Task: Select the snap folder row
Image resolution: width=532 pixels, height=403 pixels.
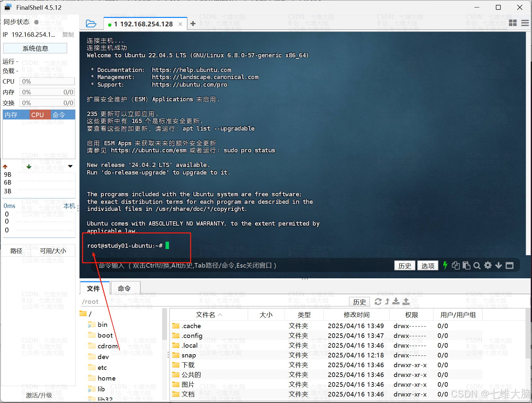Action: 326,355
